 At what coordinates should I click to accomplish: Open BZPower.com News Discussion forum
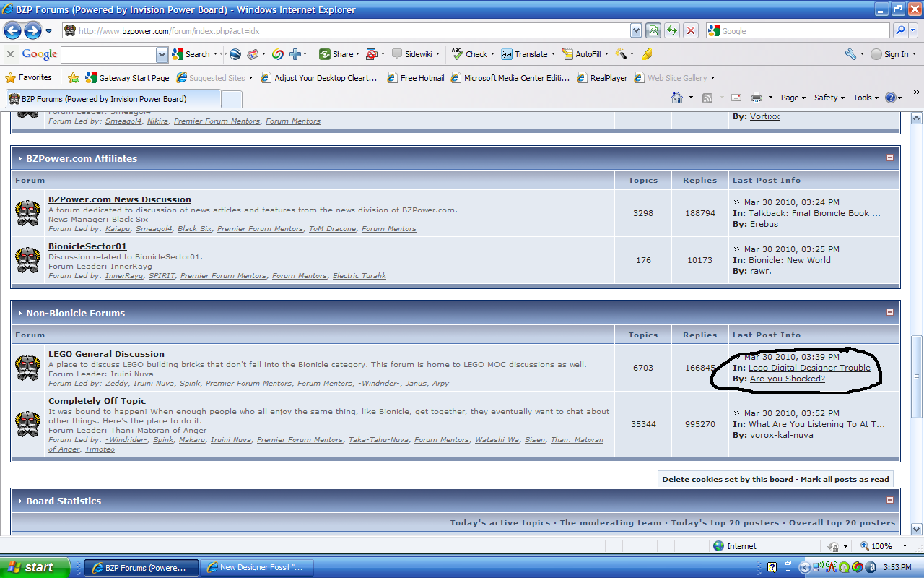point(120,199)
